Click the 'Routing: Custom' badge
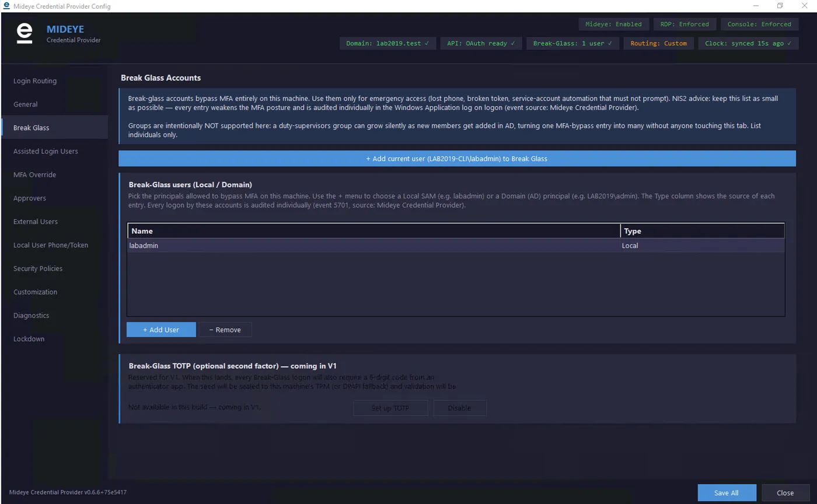The image size is (817, 504). [658, 43]
